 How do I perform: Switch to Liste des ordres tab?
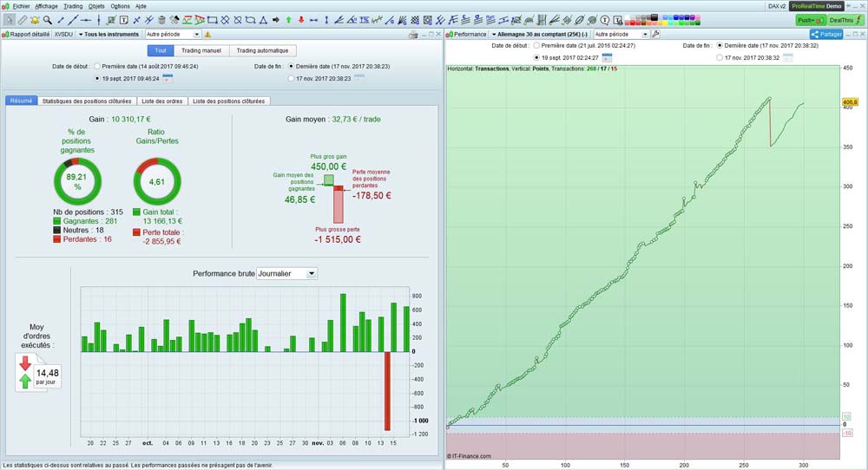(162, 101)
